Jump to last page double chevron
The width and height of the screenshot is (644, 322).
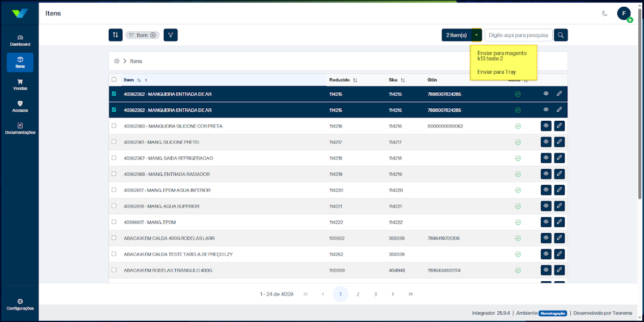(410, 294)
